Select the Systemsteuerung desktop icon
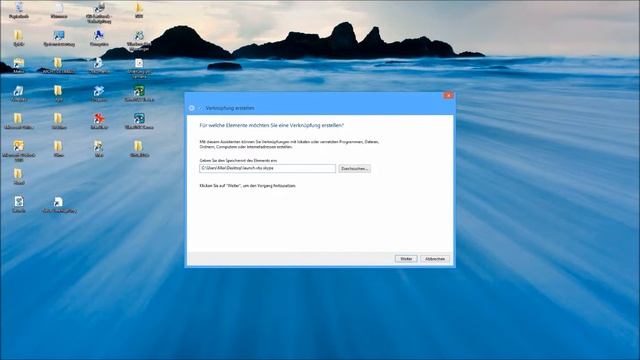640x360 pixels. (x=59, y=38)
